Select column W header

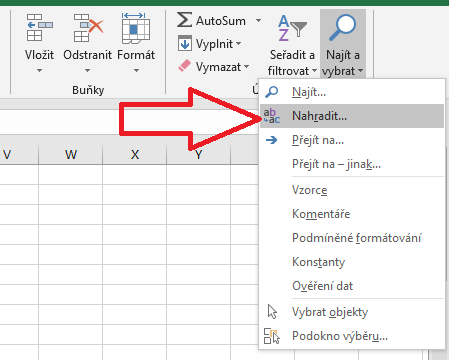click(71, 155)
